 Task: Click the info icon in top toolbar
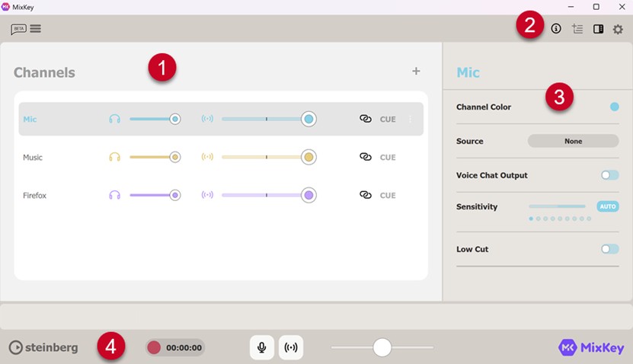(x=556, y=29)
